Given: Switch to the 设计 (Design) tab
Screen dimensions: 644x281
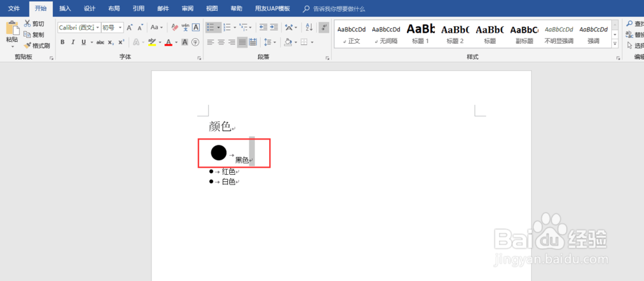Looking at the screenshot, I should (x=90, y=8).
